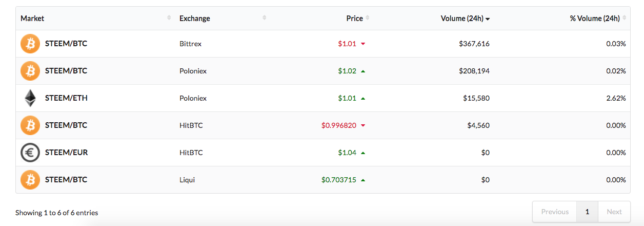Image resolution: width=644 pixels, height=226 pixels.
Task: Select page 1 in pagination
Action: tap(587, 212)
